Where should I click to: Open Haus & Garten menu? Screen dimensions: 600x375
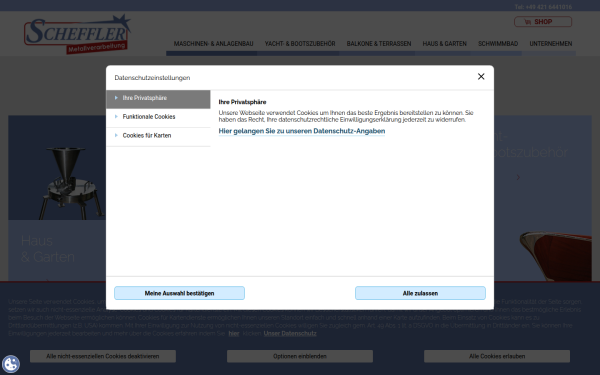(x=445, y=44)
